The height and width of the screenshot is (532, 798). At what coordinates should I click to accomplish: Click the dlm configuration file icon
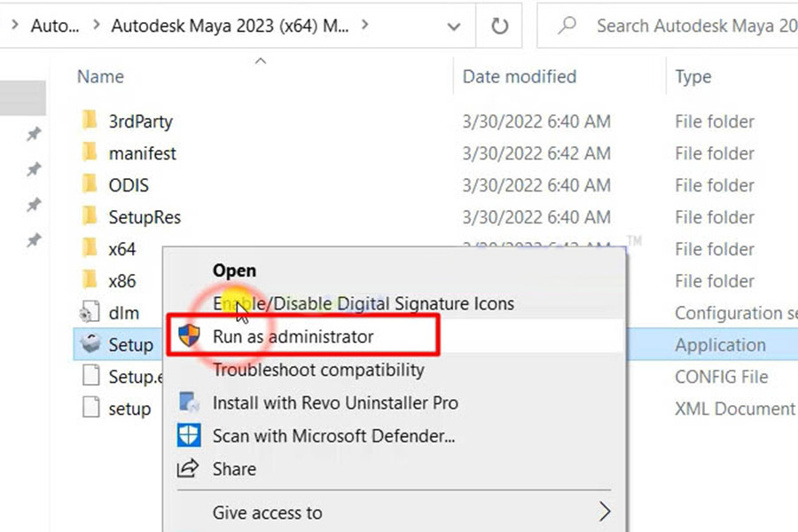pyautogui.click(x=90, y=312)
